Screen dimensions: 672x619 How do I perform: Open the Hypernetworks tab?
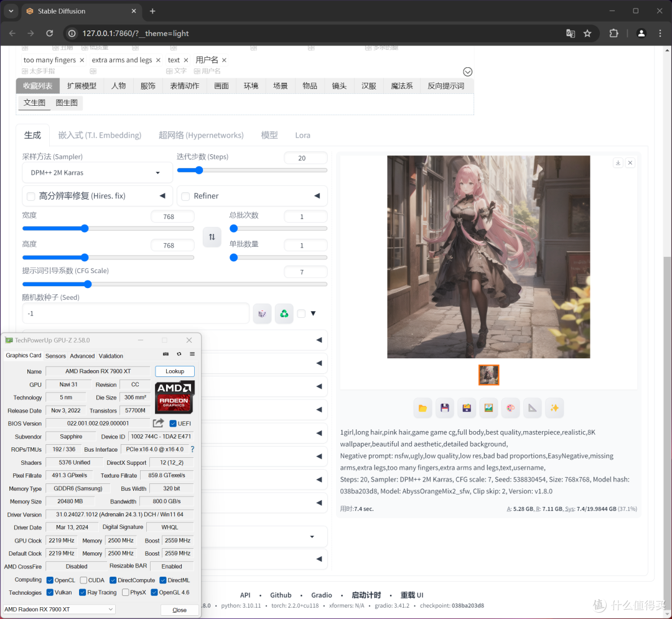[x=201, y=136]
